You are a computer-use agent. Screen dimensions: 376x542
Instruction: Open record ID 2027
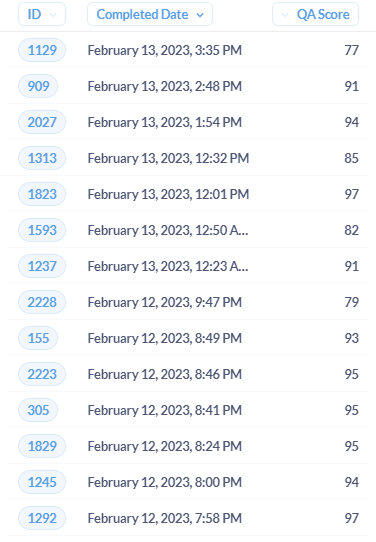click(x=42, y=122)
